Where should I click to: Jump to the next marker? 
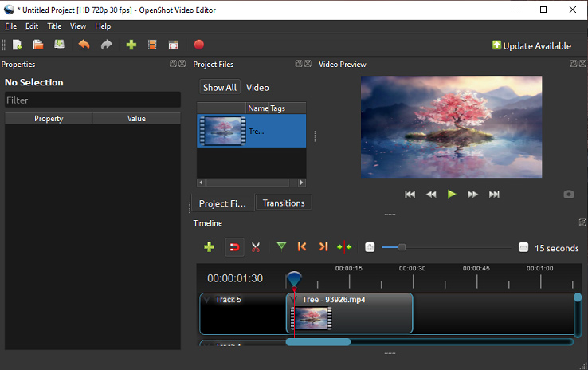tap(323, 246)
